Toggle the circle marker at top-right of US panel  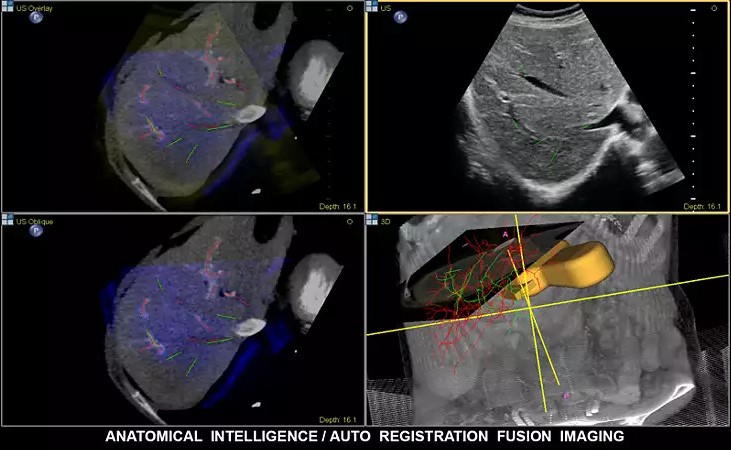(x=714, y=7)
